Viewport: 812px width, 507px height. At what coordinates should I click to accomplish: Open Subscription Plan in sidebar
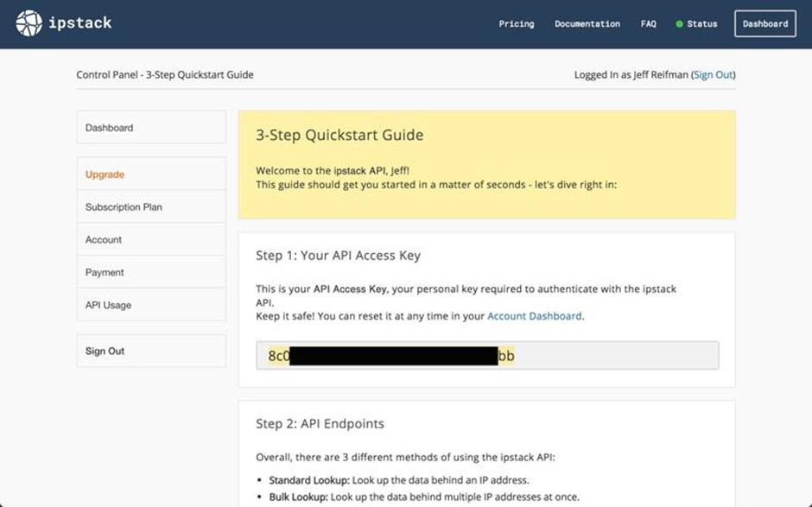tap(151, 206)
